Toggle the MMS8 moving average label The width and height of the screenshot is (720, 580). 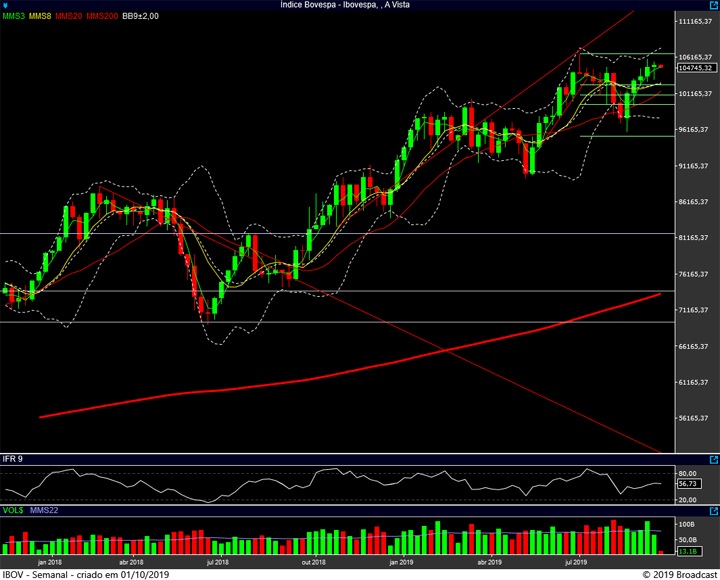click(41, 17)
